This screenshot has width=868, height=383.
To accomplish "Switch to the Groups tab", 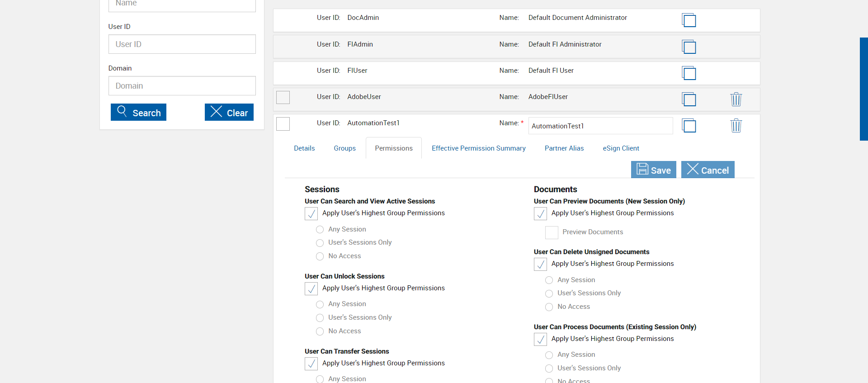I will (344, 148).
